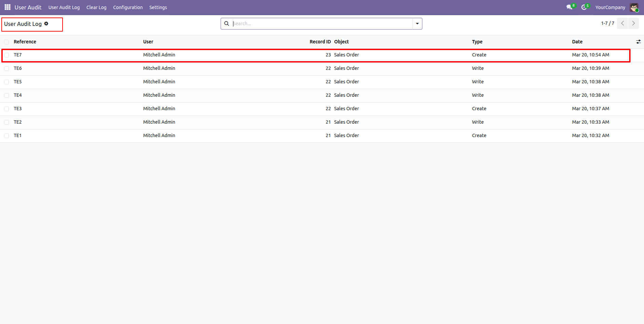Open the YourCompany company switcher

[610, 7]
